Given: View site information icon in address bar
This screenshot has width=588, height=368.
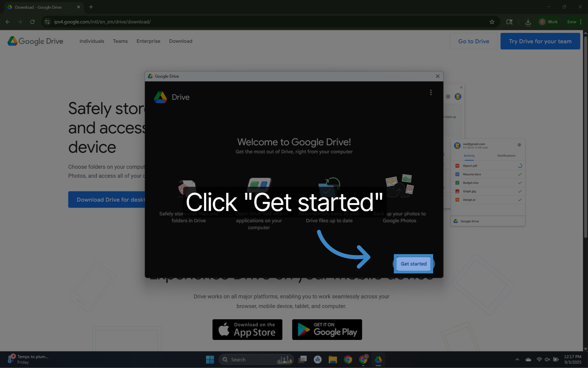Looking at the screenshot, I should tap(47, 22).
